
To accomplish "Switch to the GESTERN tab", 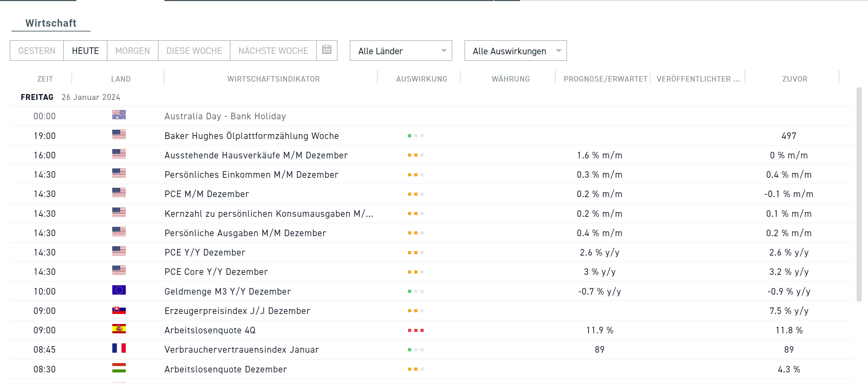I will coord(37,51).
